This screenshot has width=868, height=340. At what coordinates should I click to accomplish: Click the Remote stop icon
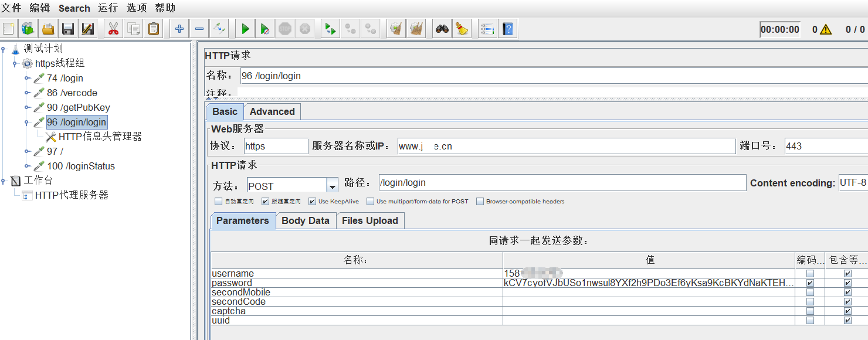pyautogui.click(x=351, y=29)
